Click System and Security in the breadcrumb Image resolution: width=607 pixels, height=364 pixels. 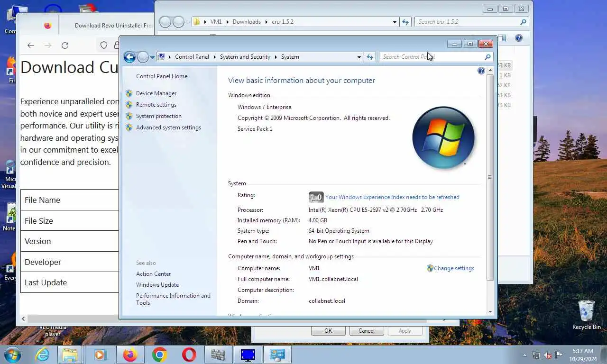[x=245, y=57]
